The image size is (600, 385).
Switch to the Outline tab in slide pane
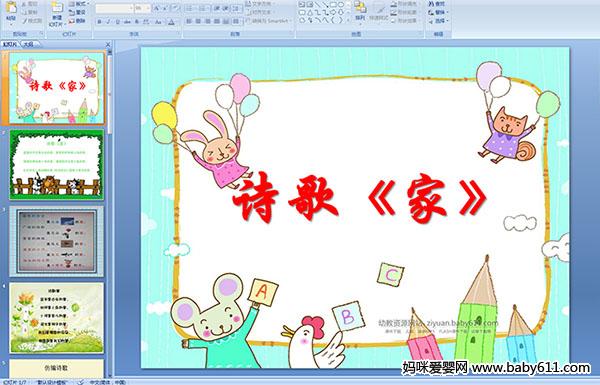pyautogui.click(x=28, y=44)
